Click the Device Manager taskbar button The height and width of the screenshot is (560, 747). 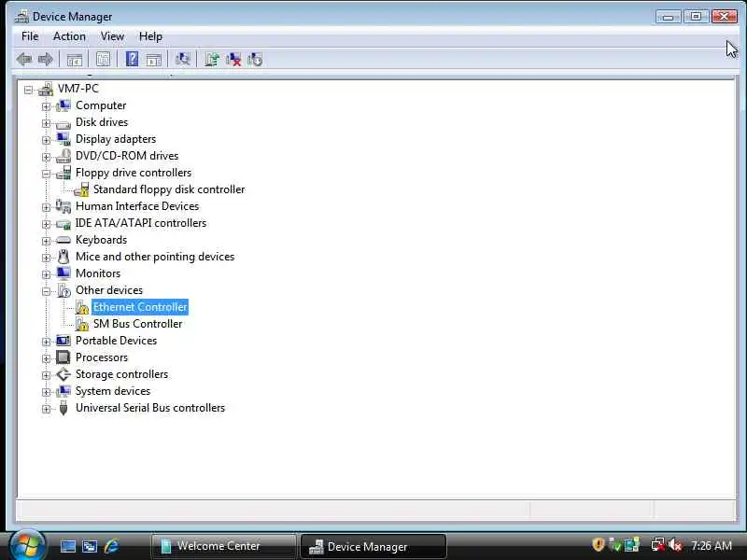tap(373, 546)
